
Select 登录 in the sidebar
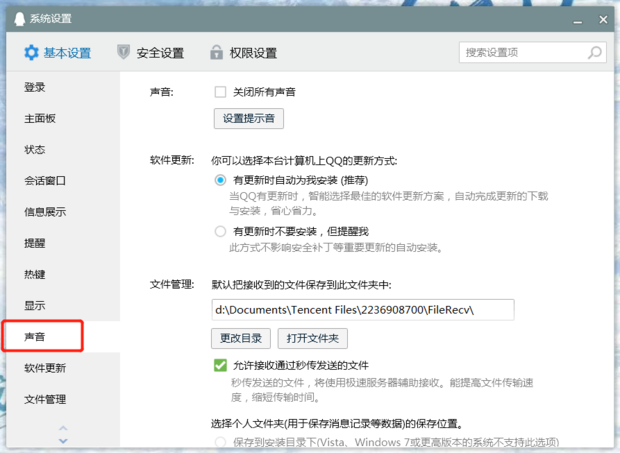tap(35, 87)
